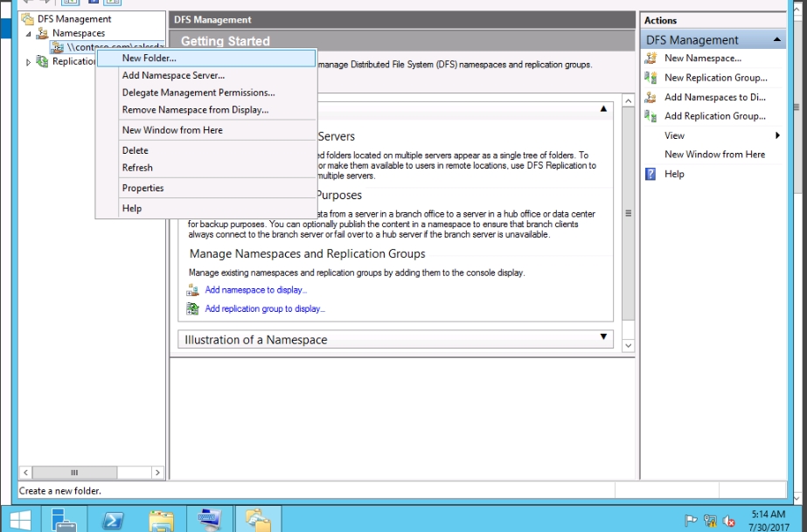Select Help in the context menu

click(x=206, y=208)
